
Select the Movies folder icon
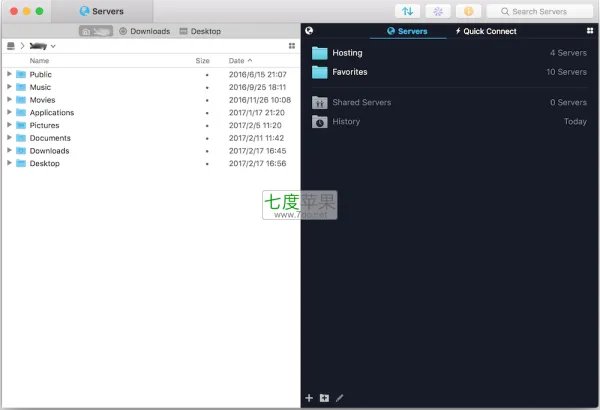tap(21, 100)
